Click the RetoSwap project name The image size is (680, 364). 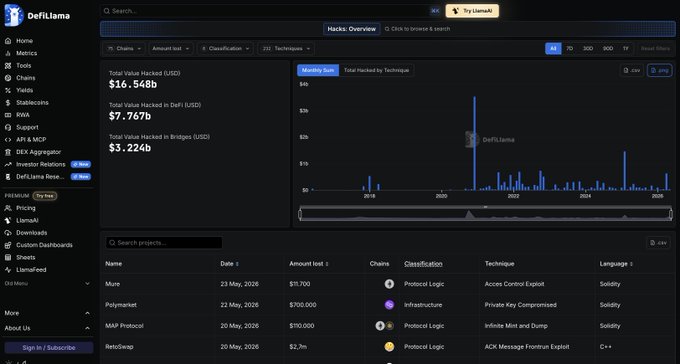tap(119, 347)
